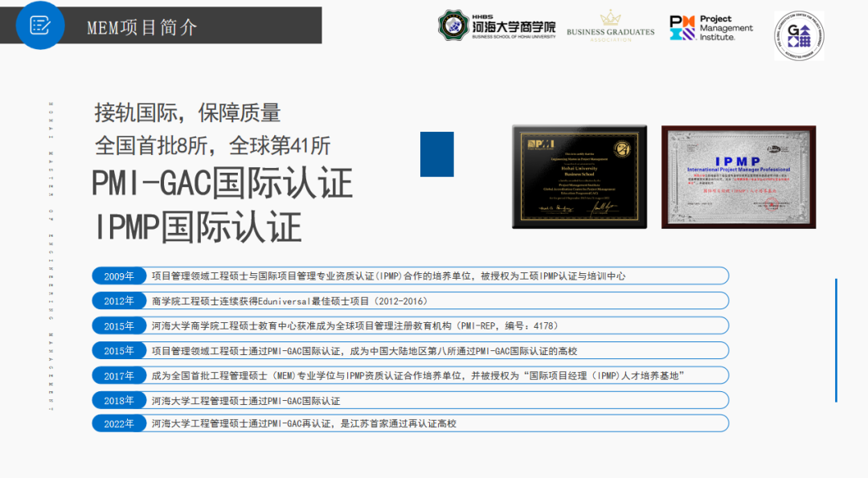Click the 2015年 badge for PMI-REP row
This screenshot has height=478, width=868.
tap(119, 326)
